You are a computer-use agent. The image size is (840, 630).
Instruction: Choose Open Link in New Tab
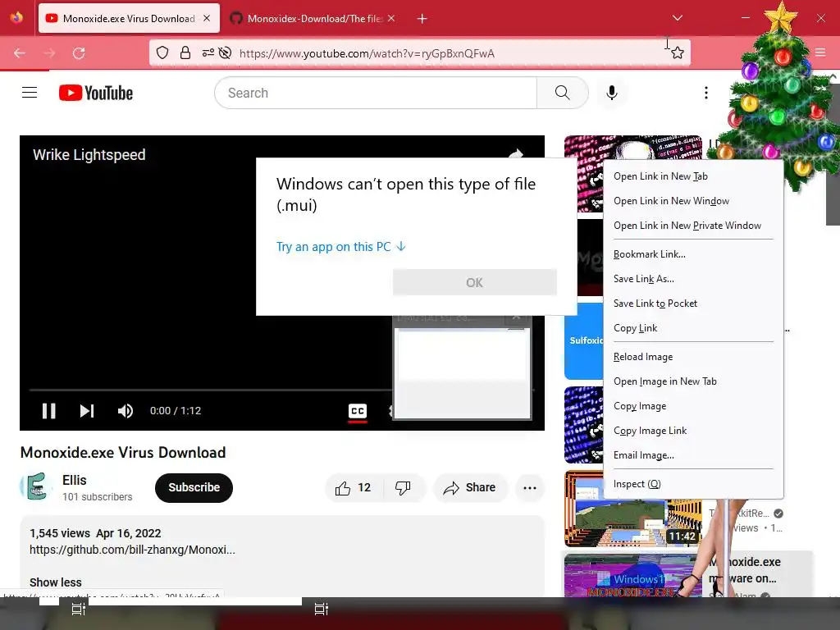(x=693, y=176)
